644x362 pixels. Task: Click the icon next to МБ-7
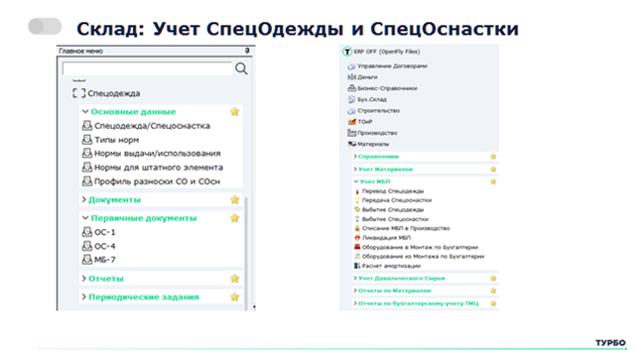click(x=87, y=260)
